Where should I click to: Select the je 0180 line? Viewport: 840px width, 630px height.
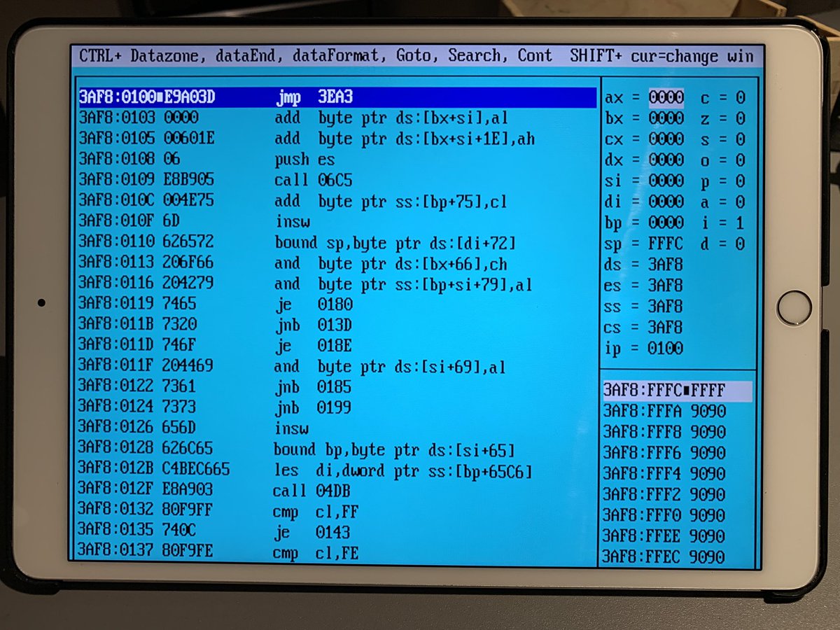pyautogui.click(x=215, y=304)
